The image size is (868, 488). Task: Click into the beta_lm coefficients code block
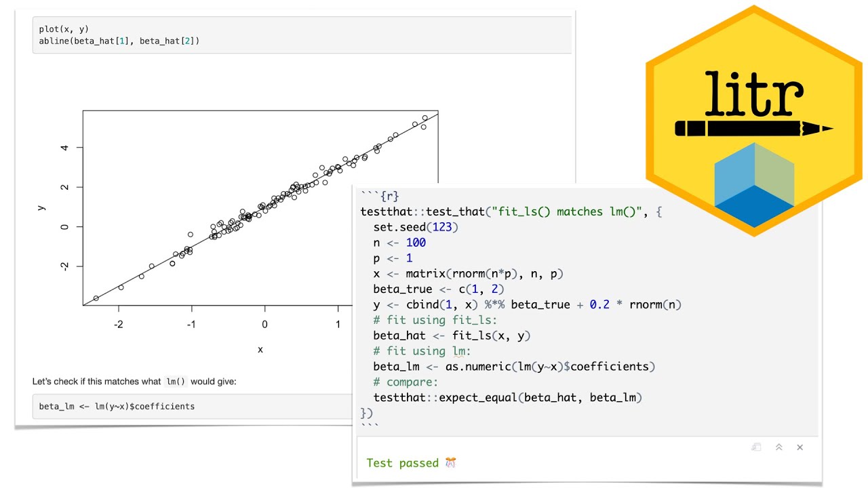[x=117, y=407]
